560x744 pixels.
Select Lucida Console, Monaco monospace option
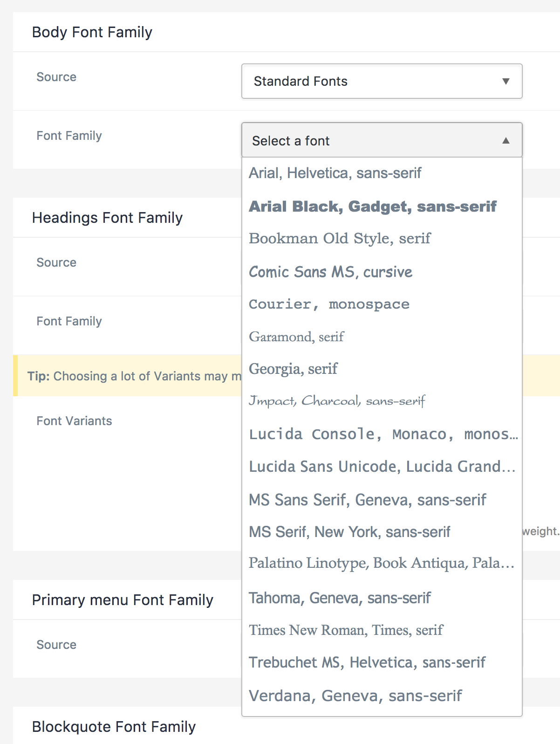[382, 434]
